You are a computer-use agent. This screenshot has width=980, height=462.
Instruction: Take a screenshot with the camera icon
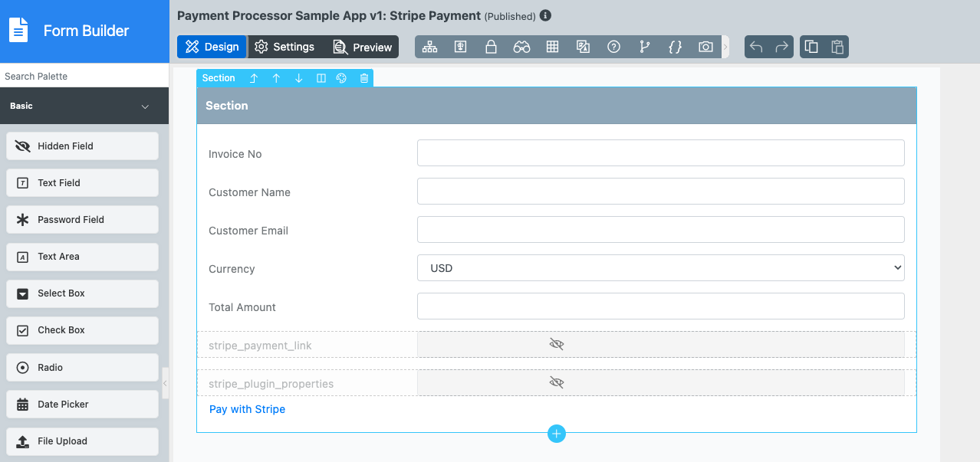click(705, 47)
